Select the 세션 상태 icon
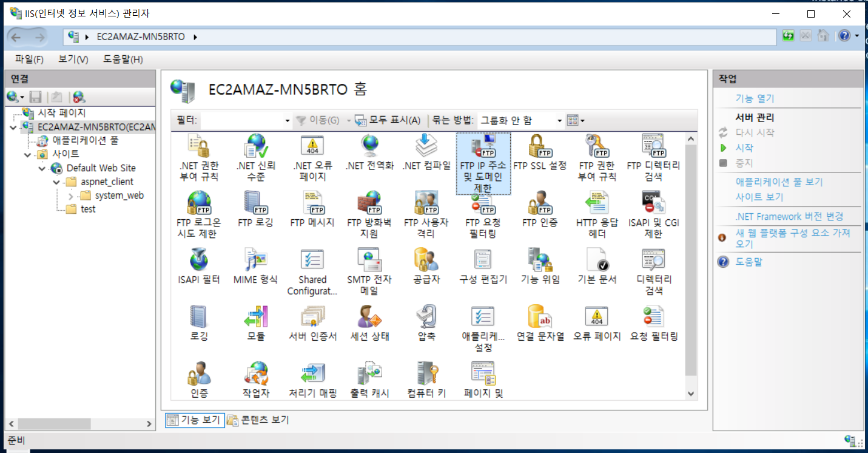The image size is (868, 453). tap(369, 324)
